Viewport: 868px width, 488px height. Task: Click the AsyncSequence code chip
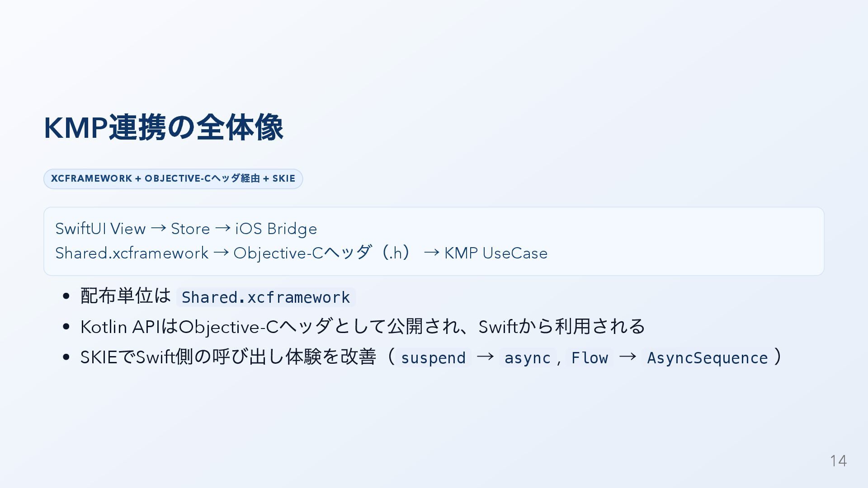[x=708, y=358]
